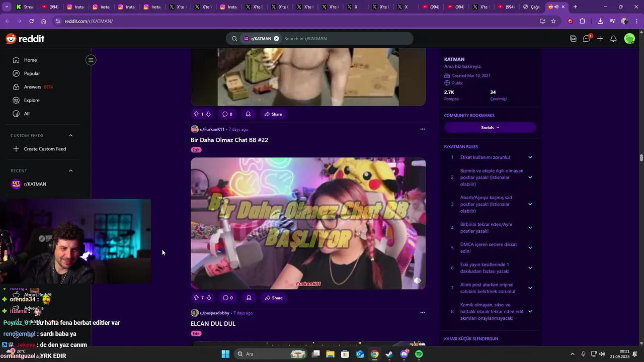Open the Reddit home logo

pyautogui.click(x=25, y=39)
